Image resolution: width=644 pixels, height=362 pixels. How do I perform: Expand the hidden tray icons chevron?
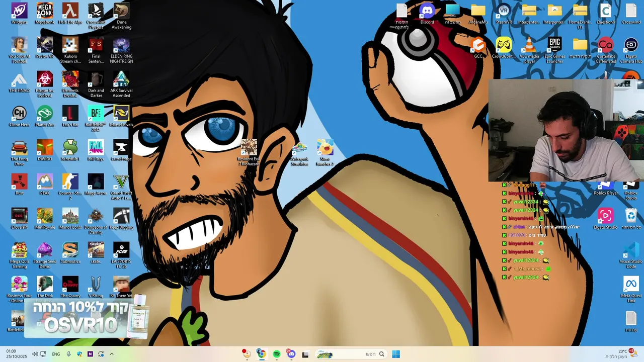point(112,354)
